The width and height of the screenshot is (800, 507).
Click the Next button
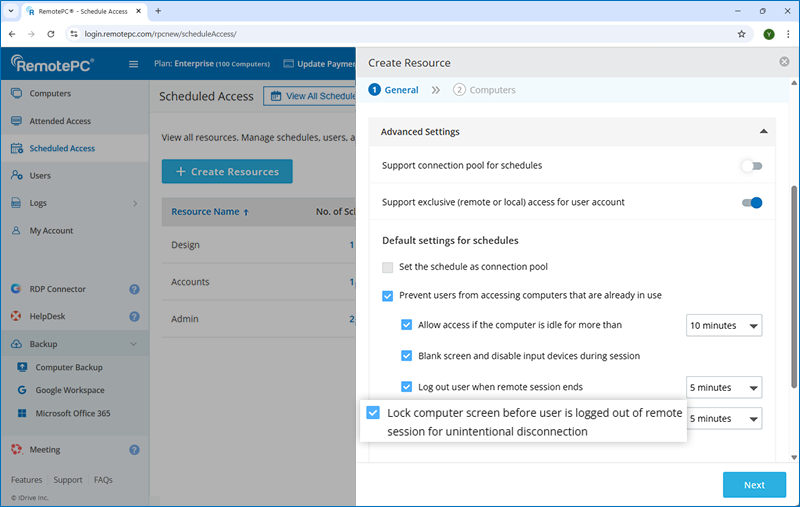(x=754, y=485)
